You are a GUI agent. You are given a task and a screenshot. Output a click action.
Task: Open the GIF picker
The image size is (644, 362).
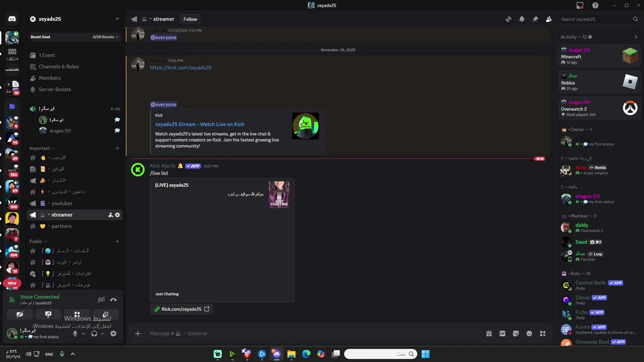coord(502,333)
